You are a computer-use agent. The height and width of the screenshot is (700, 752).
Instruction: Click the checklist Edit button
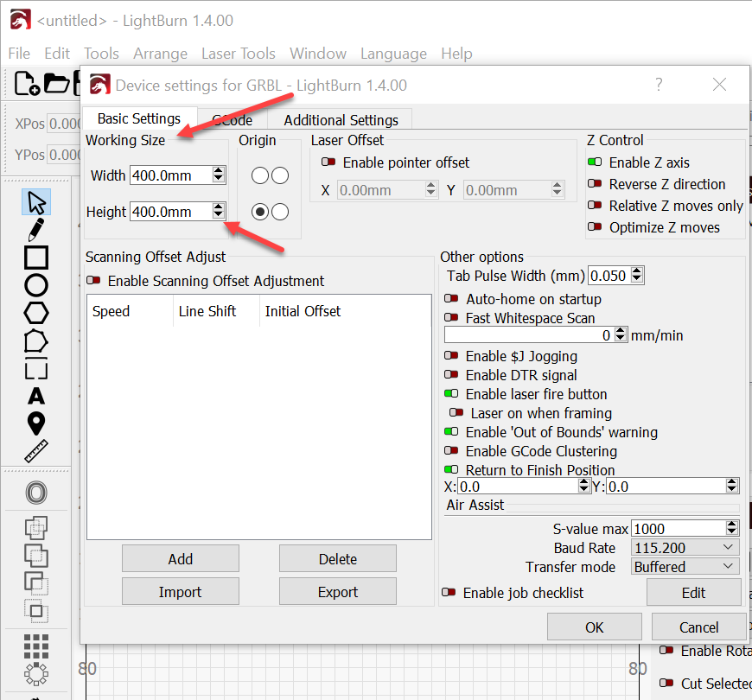pos(693,593)
